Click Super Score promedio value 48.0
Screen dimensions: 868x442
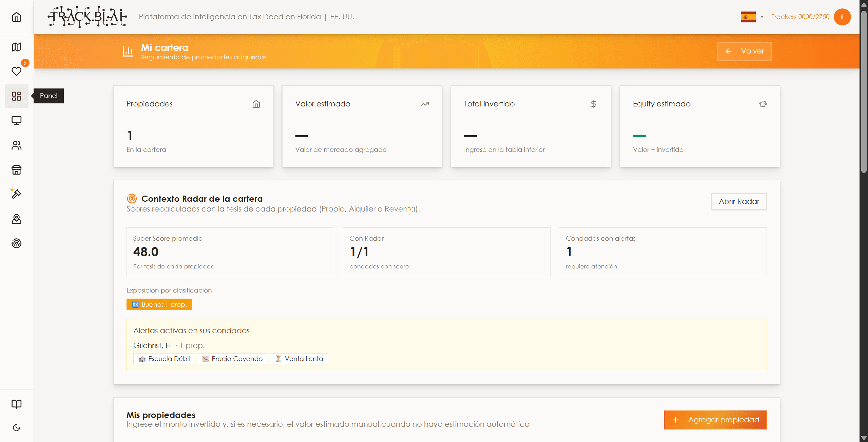146,252
